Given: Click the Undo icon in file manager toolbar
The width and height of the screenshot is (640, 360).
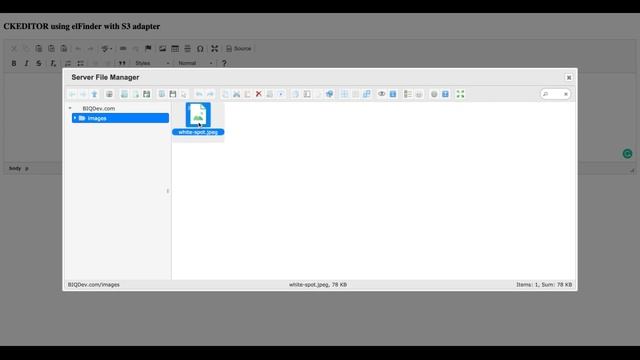Looking at the screenshot, I should point(199,94).
